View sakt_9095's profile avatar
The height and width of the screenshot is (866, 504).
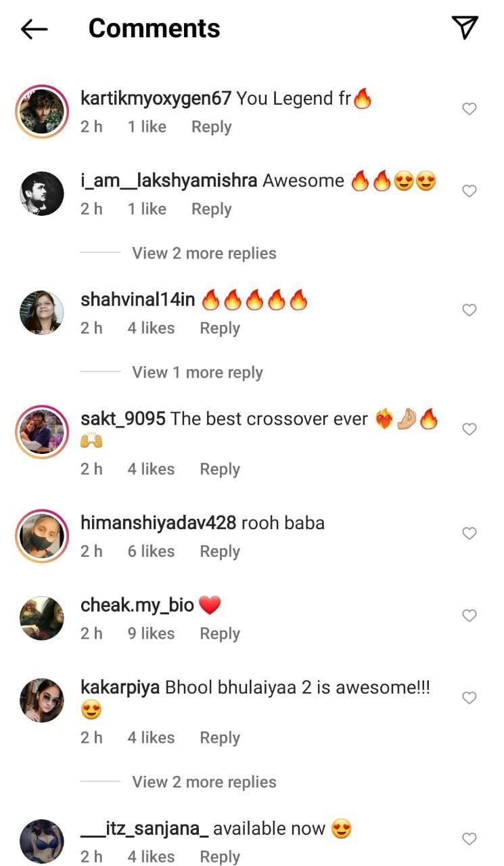point(42,433)
